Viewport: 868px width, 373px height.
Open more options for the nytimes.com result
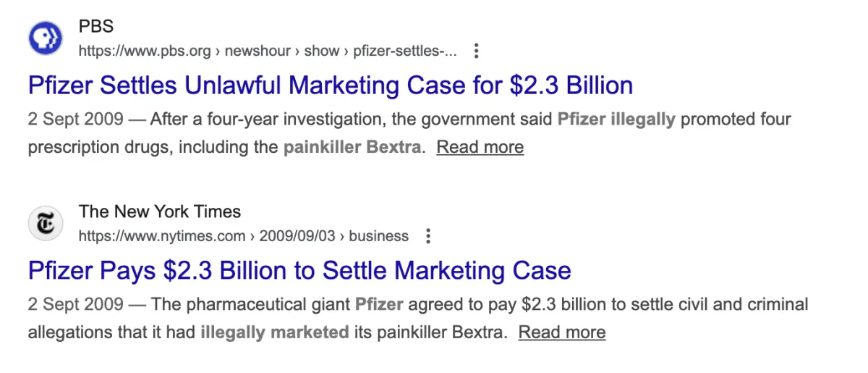click(428, 236)
